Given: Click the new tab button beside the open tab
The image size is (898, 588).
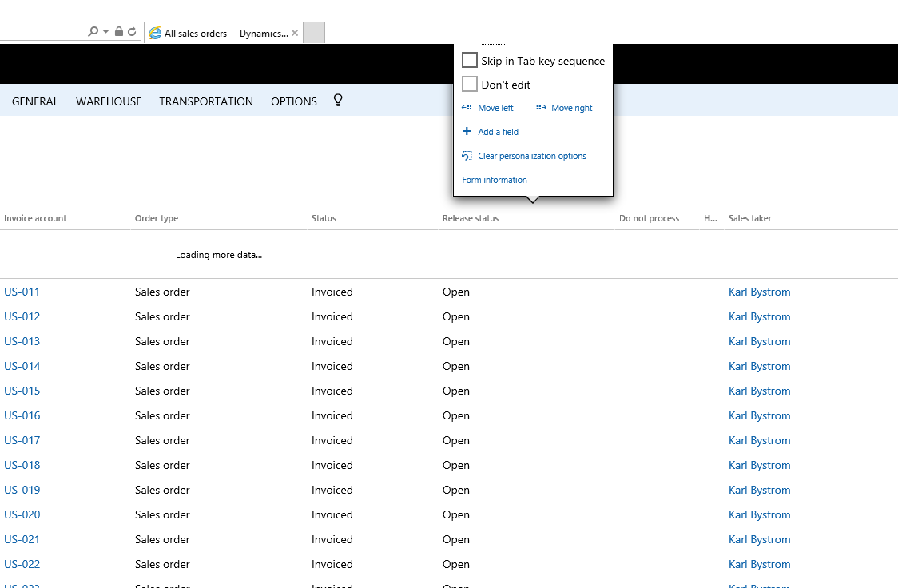Looking at the screenshot, I should 315,33.
